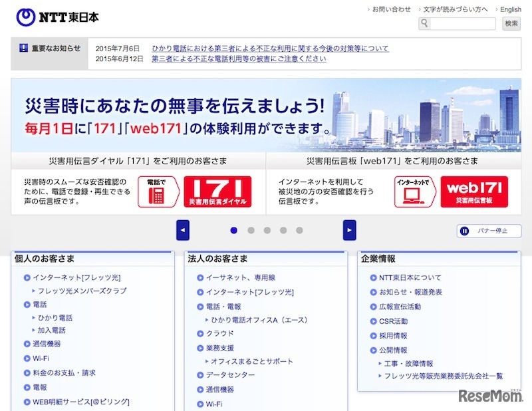Open corporate インターネット[フレッツ光] link
The width and height of the screenshot is (532, 411).
[x=250, y=292]
